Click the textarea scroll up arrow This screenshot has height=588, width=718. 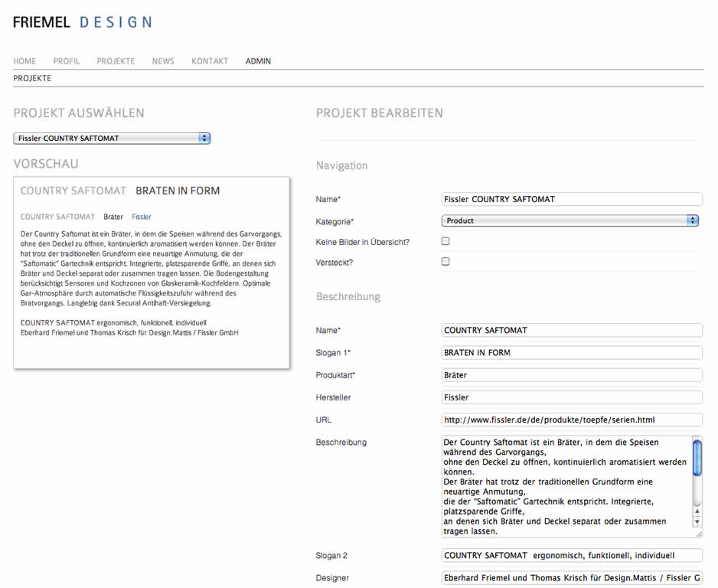click(697, 511)
